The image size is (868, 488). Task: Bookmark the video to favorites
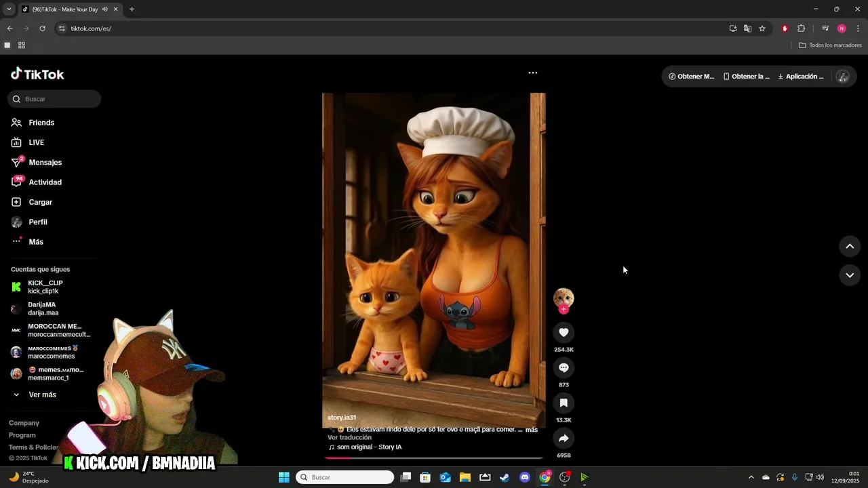coord(564,403)
